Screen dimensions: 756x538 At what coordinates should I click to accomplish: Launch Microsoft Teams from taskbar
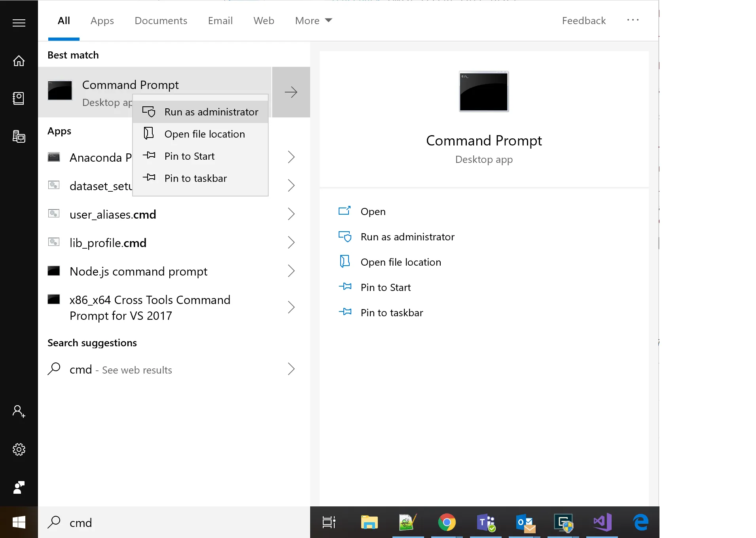(x=485, y=522)
